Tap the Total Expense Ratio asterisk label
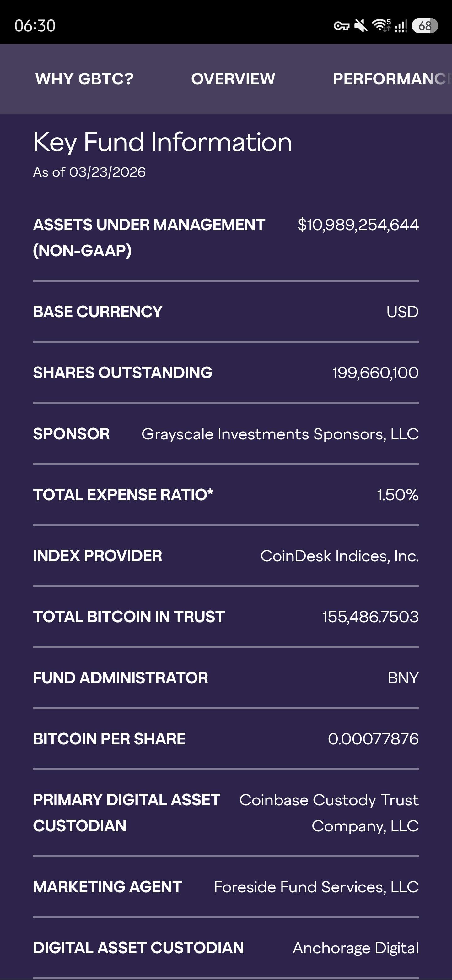The width and height of the screenshot is (452, 980). coord(123,495)
